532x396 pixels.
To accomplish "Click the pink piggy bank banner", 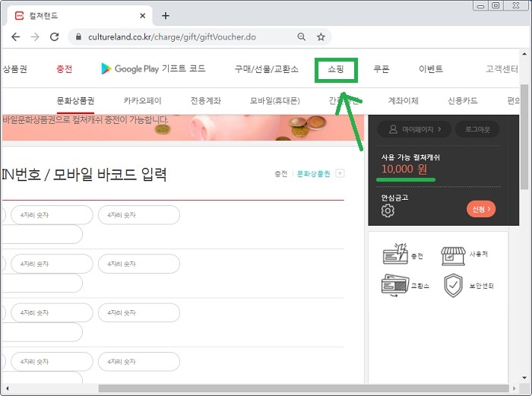I will (183, 128).
